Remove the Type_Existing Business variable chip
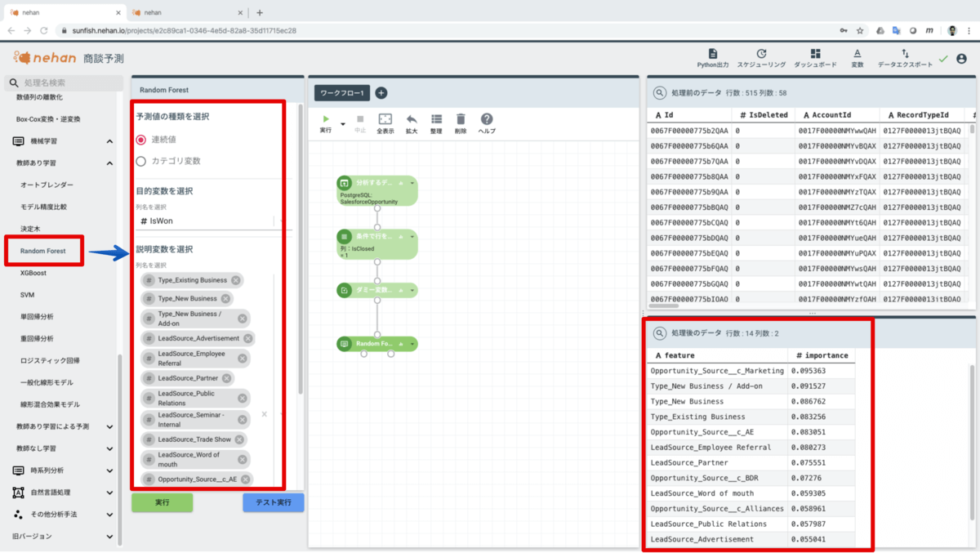The height and width of the screenshot is (553, 980). [235, 280]
